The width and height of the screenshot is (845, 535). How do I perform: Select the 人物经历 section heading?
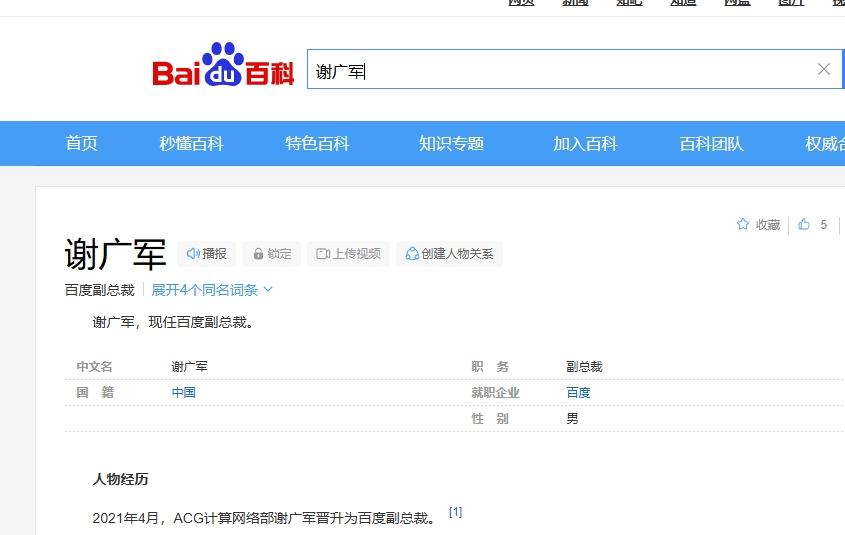(120, 479)
